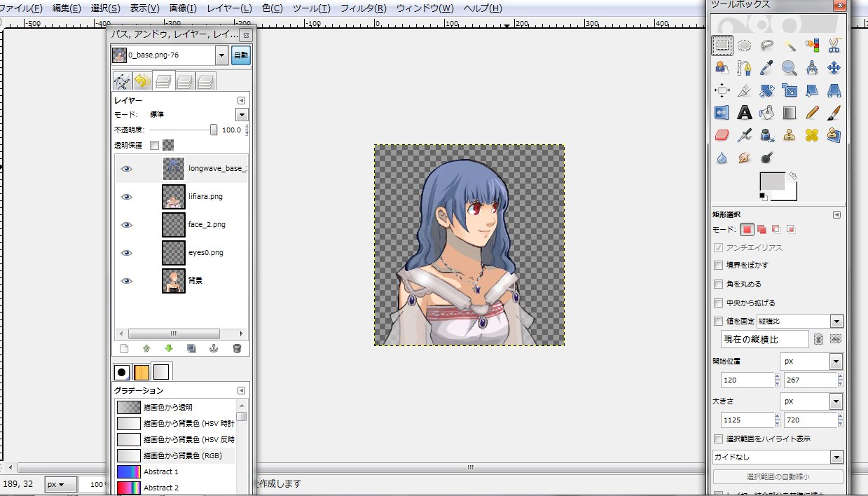
Task: Select the Airbrush tool
Action: pyautogui.click(x=745, y=135)
